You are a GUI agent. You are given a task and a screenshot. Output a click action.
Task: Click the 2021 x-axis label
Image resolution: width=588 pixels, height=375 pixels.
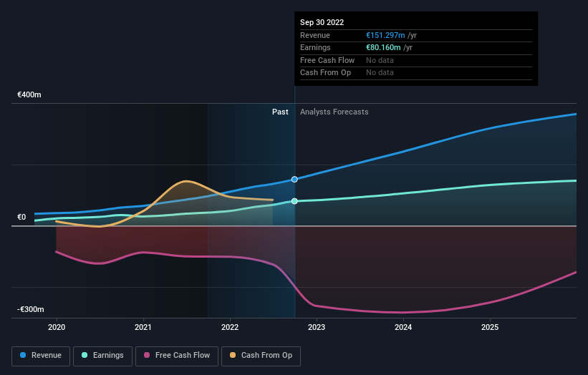tap(143, 327)
